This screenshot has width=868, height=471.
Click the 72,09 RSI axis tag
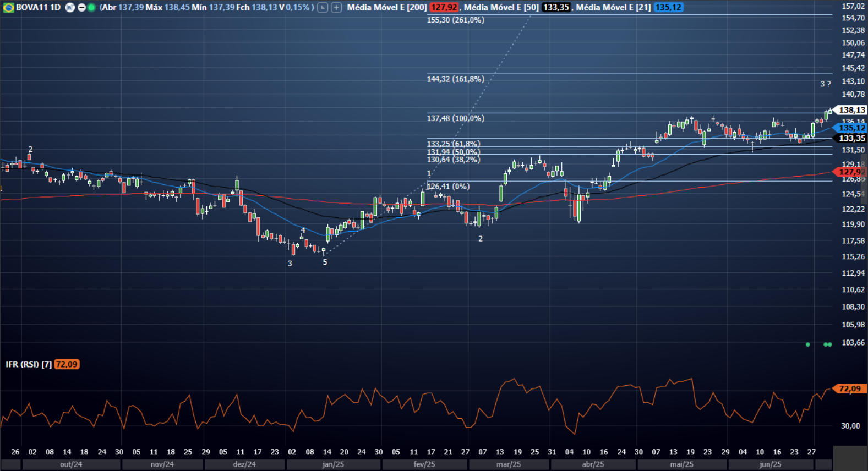[x=850, y=389]
